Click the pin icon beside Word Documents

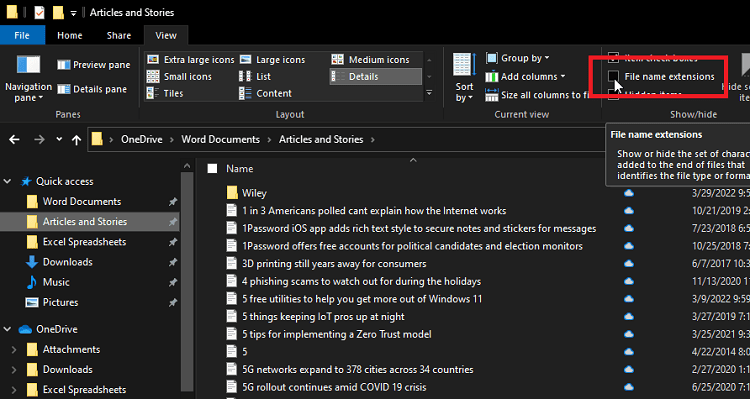[x=173, y=202]
